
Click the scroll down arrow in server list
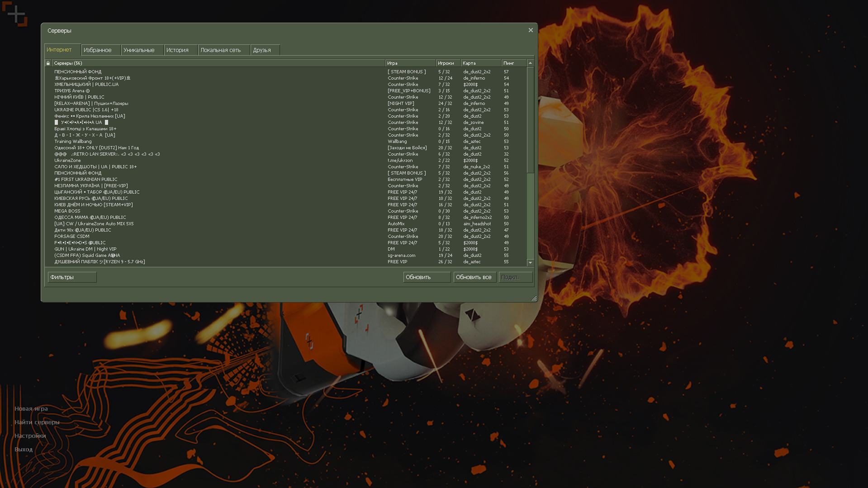coord(530,263)
